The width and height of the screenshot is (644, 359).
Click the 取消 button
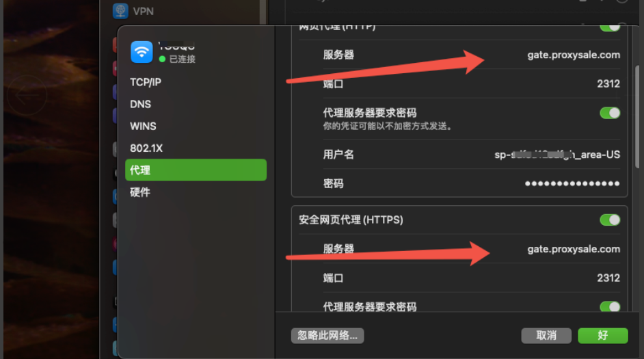(x=546, y=336)
